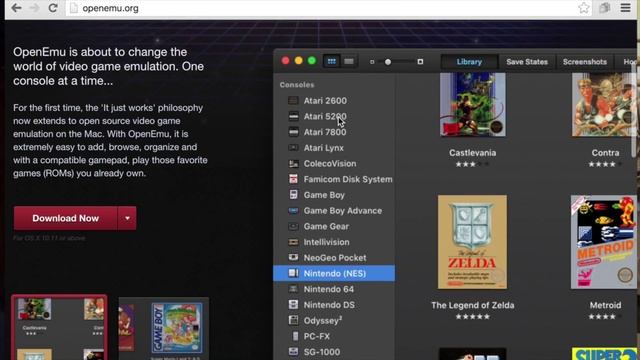This screenshot has width=640, height=360.
Task: Click the Nintendo DS console icon
Action: pyautogui.click(x=293, y=304)
